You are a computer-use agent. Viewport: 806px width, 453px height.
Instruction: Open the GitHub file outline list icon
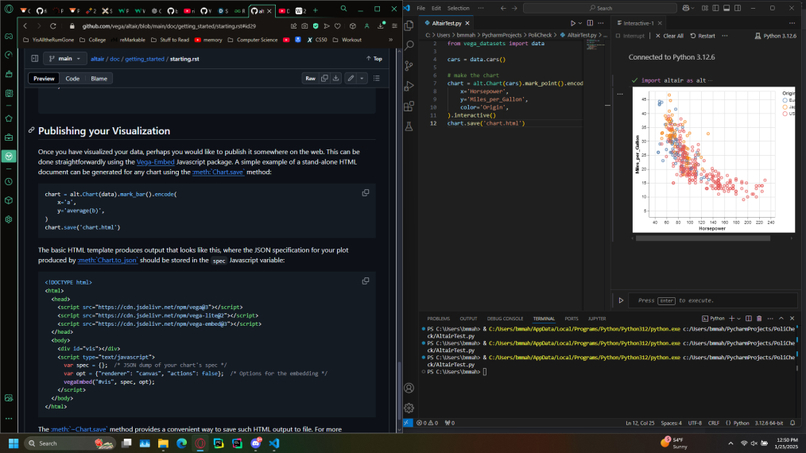pos(377,79)
